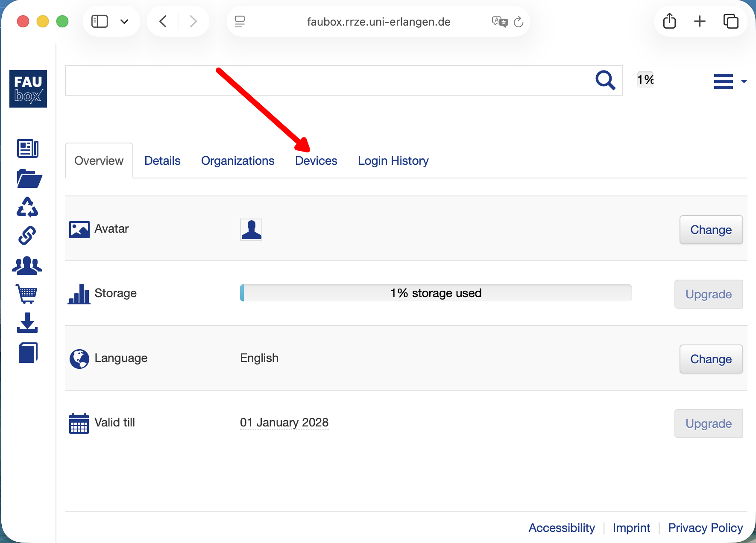Open the folders icon in sidebar
The width and height of the screenshot is (756, 543).
(x=29, y=178)
